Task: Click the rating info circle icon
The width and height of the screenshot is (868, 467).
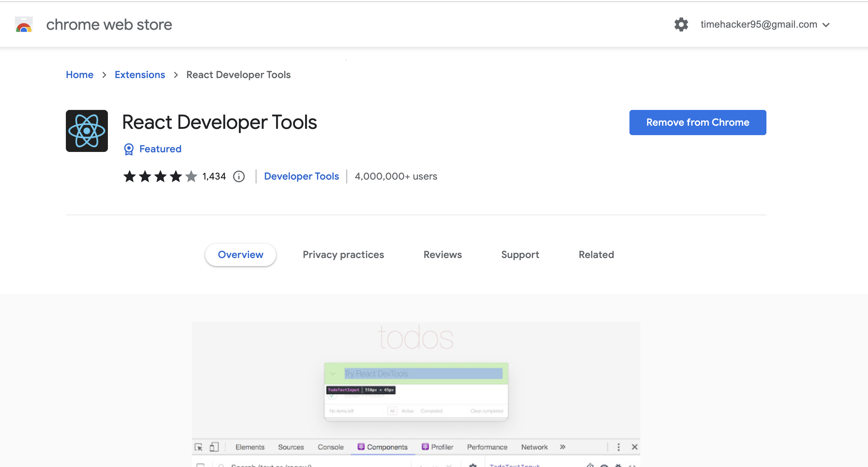Action: coord(239,176)
